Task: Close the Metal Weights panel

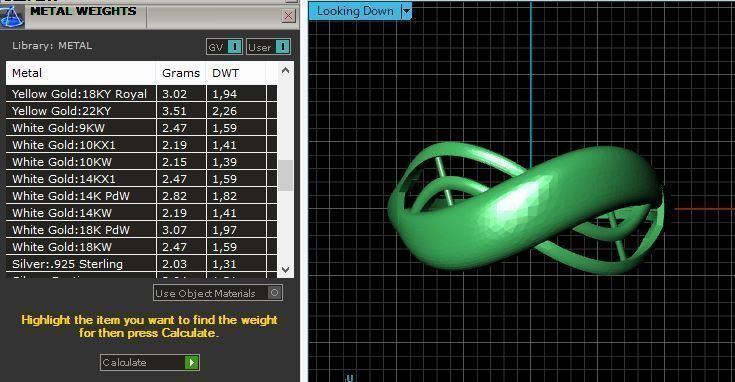Action: point(288,16)
